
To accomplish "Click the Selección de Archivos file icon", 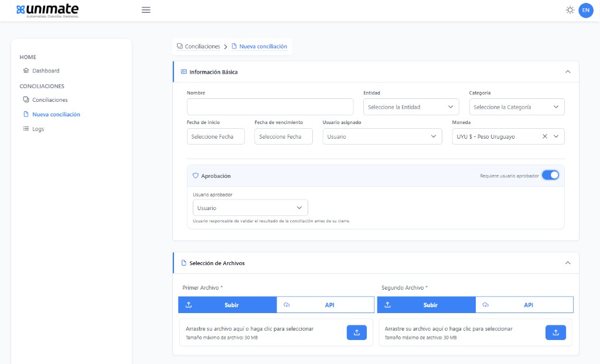I will [183, 263].
